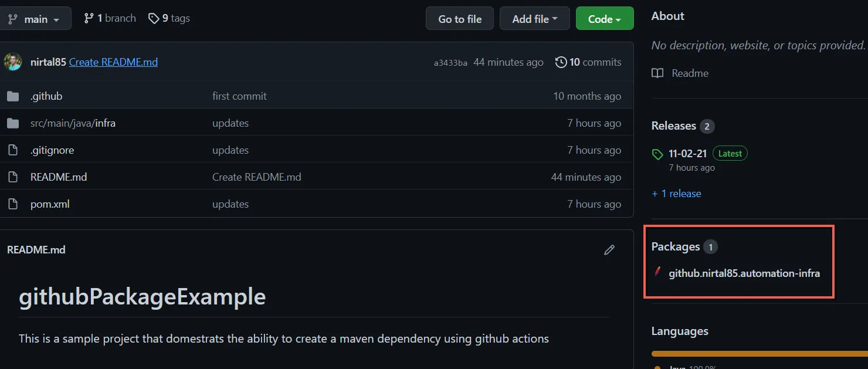Open the src/main/java/infra folder

click(x=73, y=123)
